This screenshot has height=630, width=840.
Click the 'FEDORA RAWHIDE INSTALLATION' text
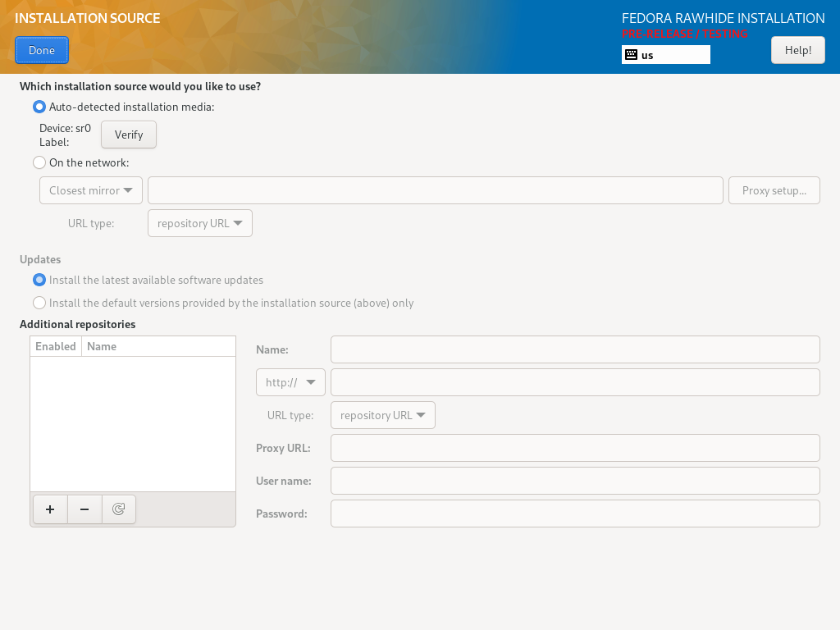point(724,18)
